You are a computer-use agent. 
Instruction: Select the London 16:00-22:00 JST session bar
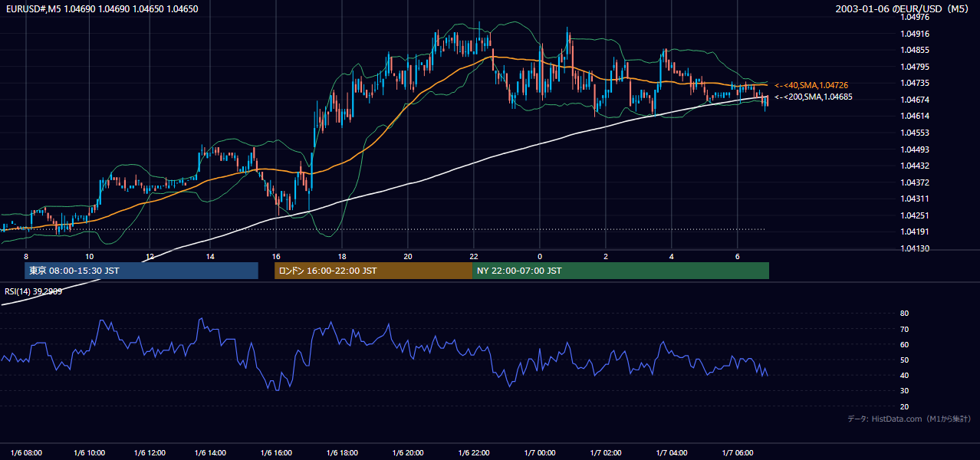(373, 271)
